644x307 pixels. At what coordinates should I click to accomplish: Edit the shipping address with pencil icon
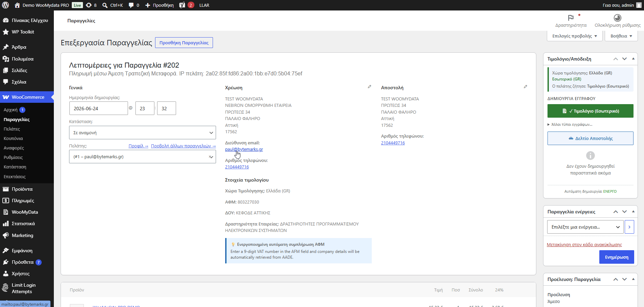(x=525, y=87)
